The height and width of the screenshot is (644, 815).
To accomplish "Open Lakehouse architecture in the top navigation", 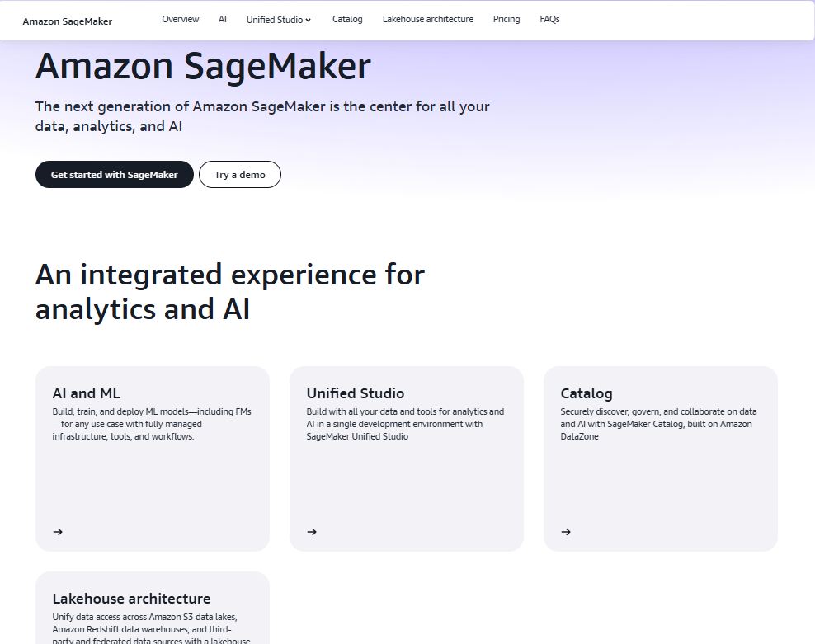I will click(428, 19).
